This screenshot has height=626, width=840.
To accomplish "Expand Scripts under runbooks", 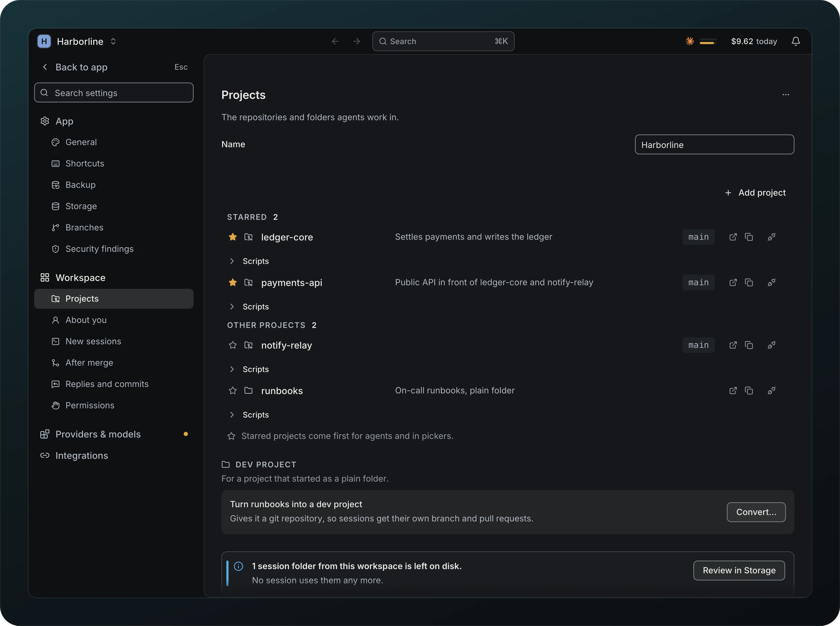I will tap(249, 414).
